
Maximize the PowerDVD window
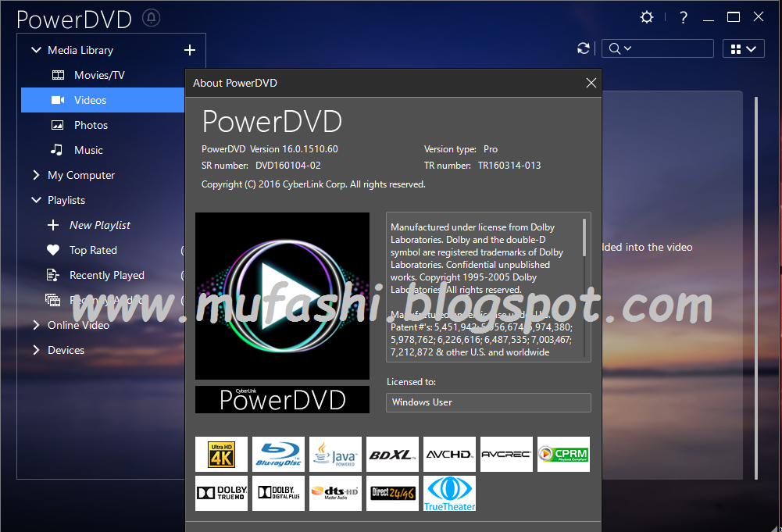coord(733,17)
